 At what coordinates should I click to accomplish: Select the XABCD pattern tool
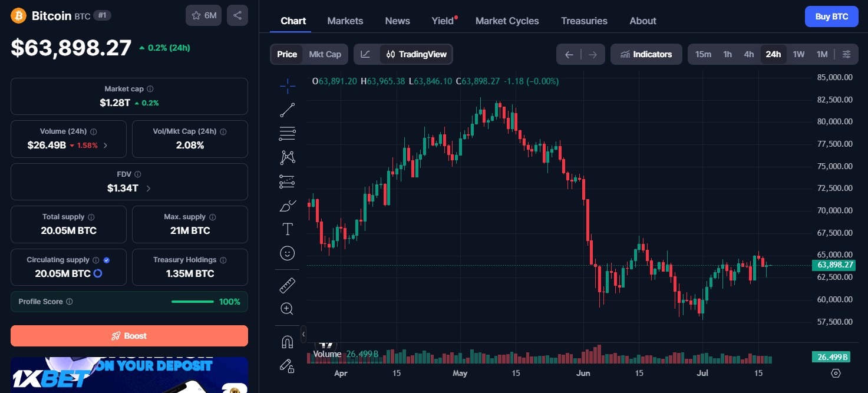click(x=288, y=157)
